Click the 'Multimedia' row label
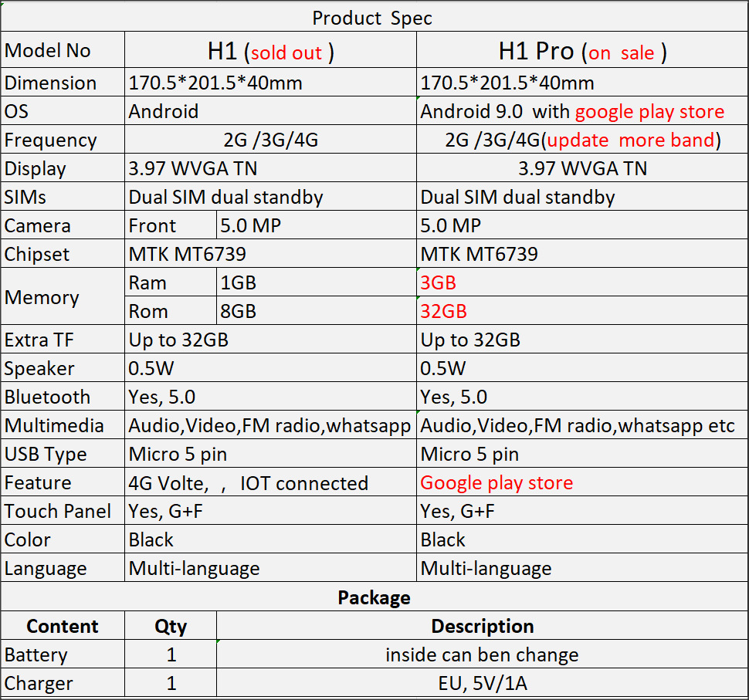The width and height of the screenshot is (749, 700). click(x=63, y=425)
